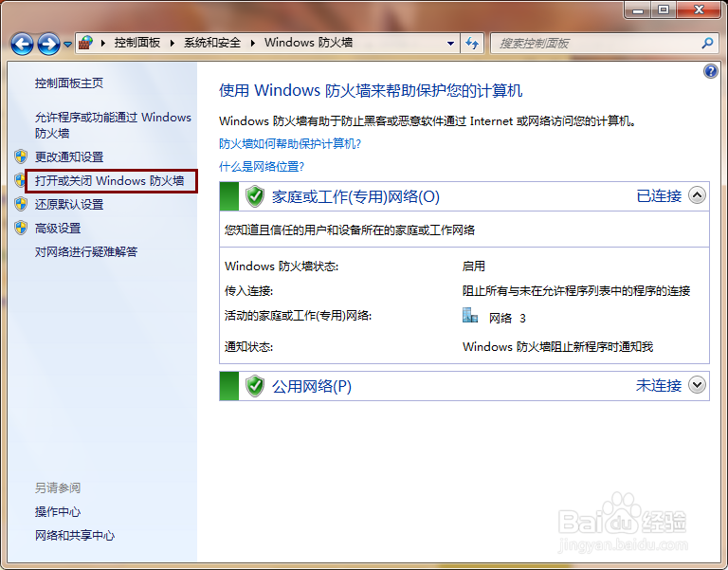Open recent pages dropdown beside Forward arrow
Viewport: 728px width, 570px height.
pos(68,45)
